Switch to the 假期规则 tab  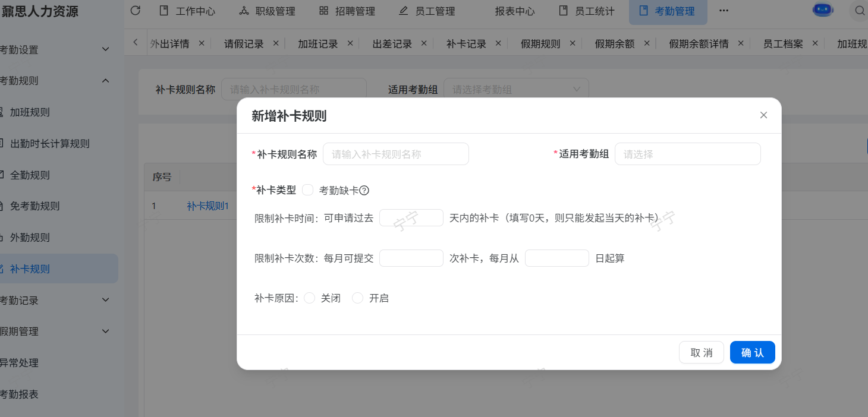coord(540,44)
